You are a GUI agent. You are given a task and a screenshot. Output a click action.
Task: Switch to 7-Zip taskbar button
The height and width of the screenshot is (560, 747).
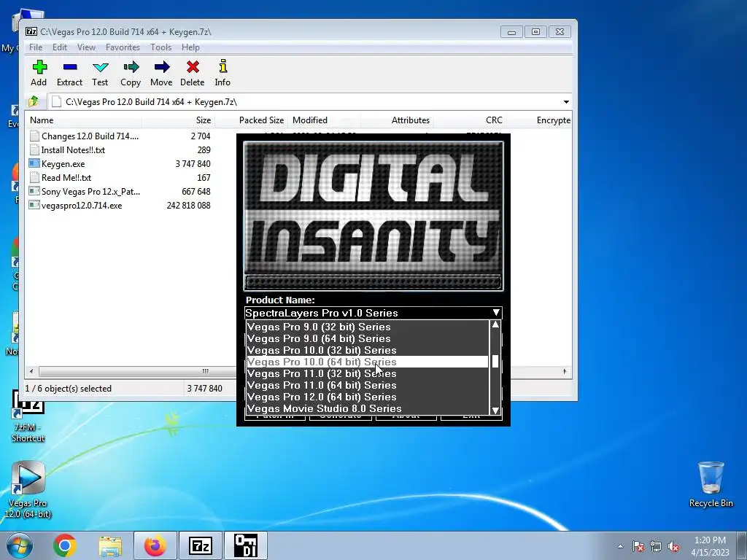[200, 545]
